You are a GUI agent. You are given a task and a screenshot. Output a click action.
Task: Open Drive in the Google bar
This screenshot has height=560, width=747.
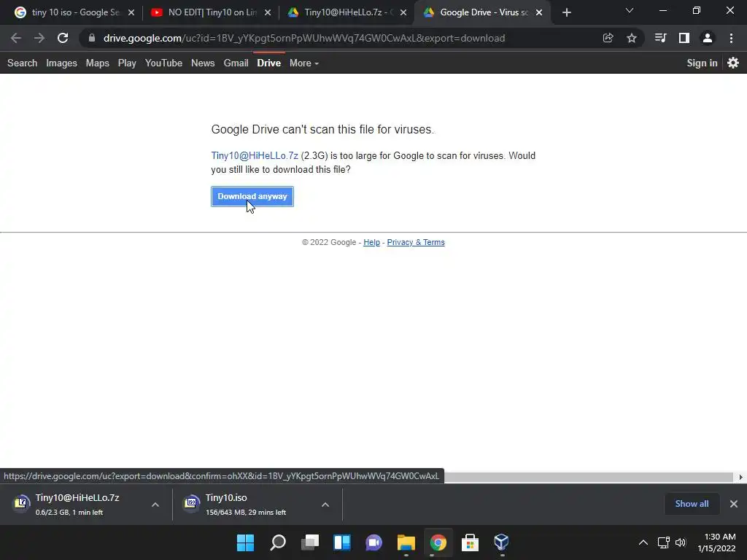pos(268,63)
